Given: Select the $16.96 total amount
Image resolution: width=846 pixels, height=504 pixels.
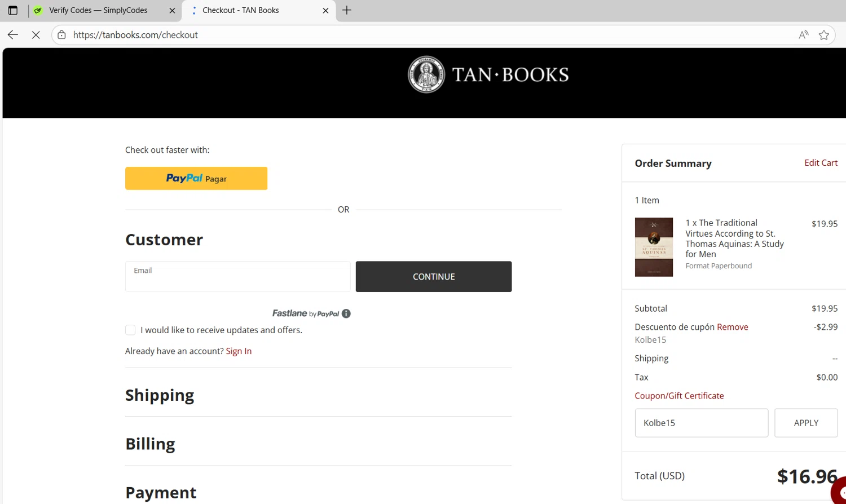Looking at the screenshot, I should [807, 476].
